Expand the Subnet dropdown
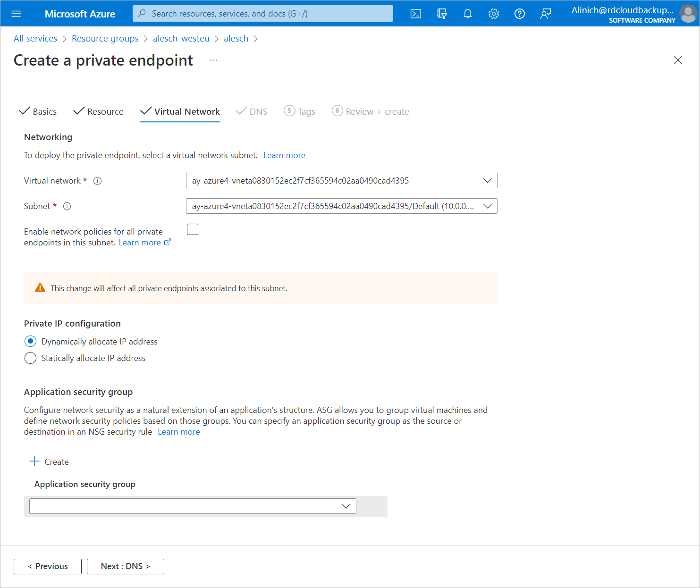Image resolution: width=700 pixels, height=588 pixels. (x=341, y=206)
